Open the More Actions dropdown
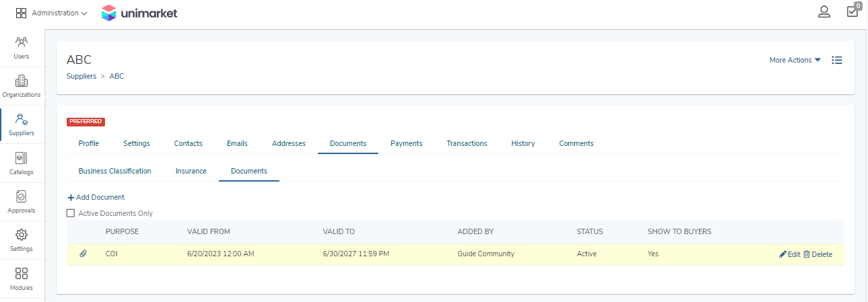Screen dimensions: 868x302 (x=795, y=60)
